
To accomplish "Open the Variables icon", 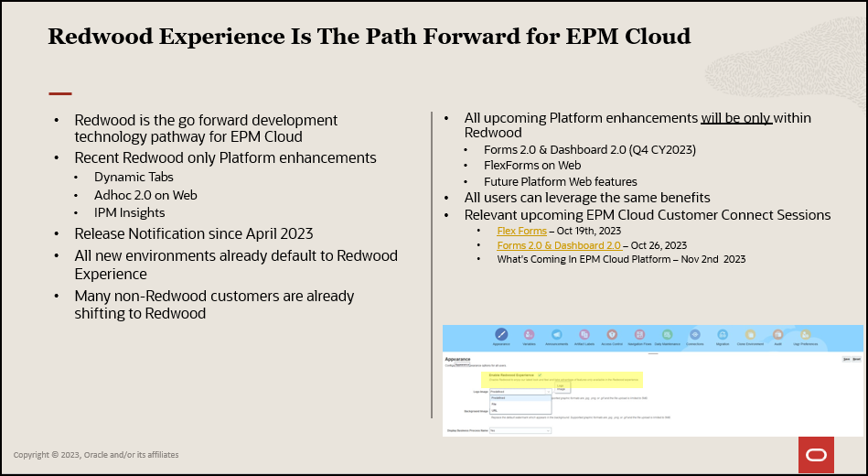I will [530, 334].
